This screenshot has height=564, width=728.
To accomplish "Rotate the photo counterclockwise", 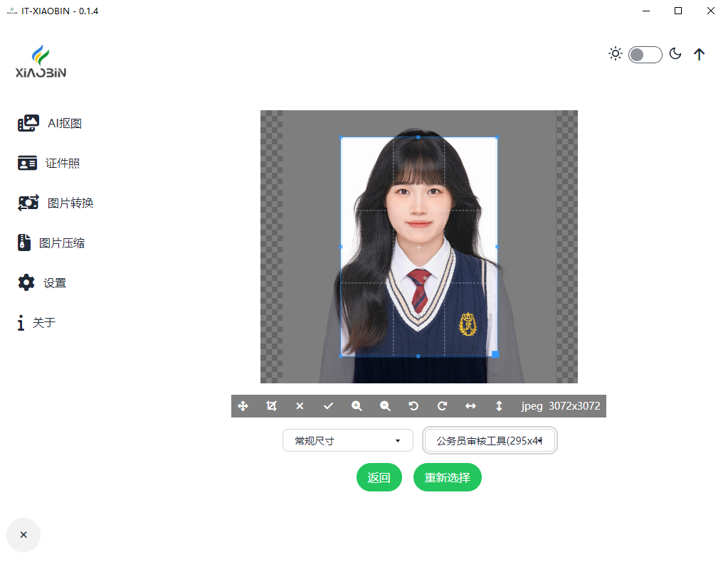I will pos(413,406).
